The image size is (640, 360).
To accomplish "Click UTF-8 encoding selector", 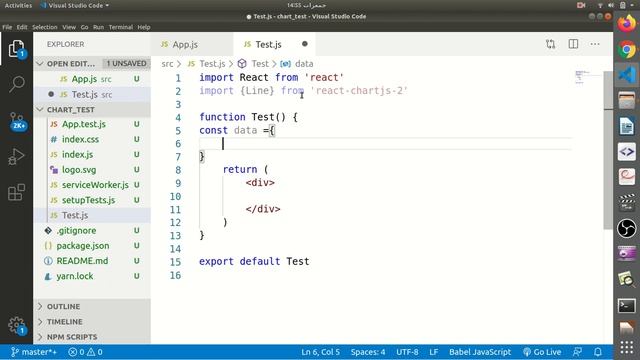I will pyautogui.click(x=407, y=352).
